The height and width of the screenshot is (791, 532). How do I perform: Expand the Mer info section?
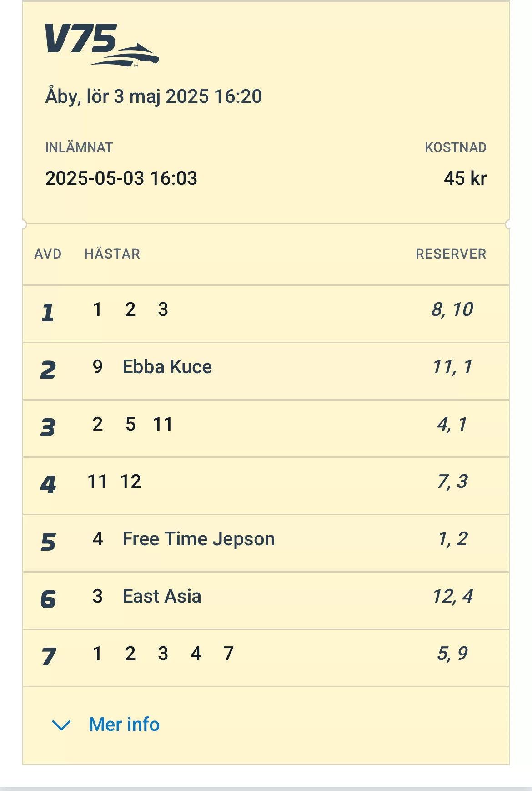[x=124, y=725]
